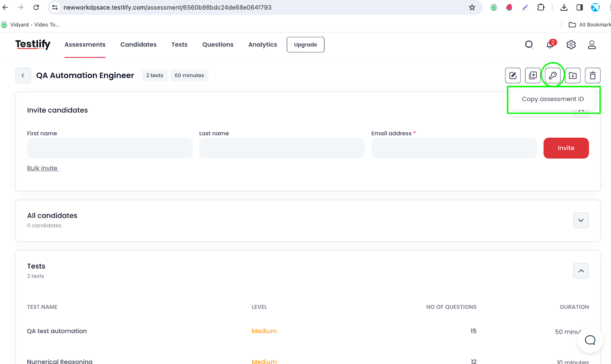Click the red Invite button
This screenshot has width=611, height=364.
566,148
